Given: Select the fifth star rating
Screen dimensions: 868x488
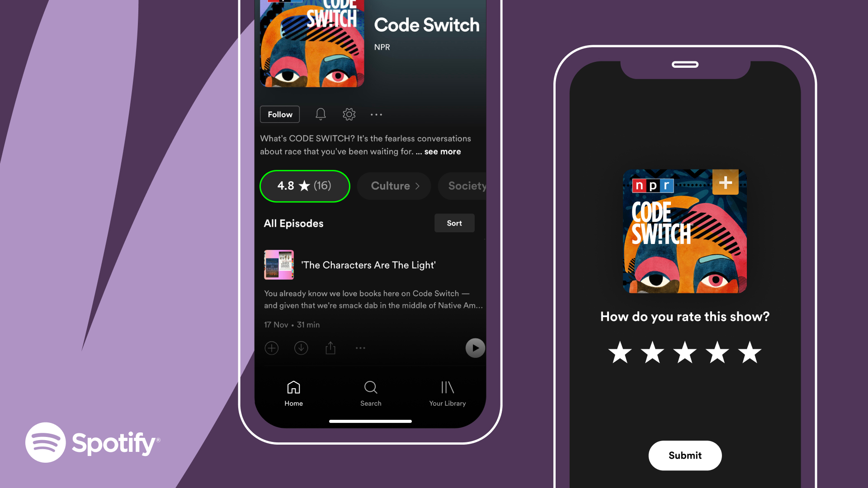Looking at the screenshot, I should point(750,353).
